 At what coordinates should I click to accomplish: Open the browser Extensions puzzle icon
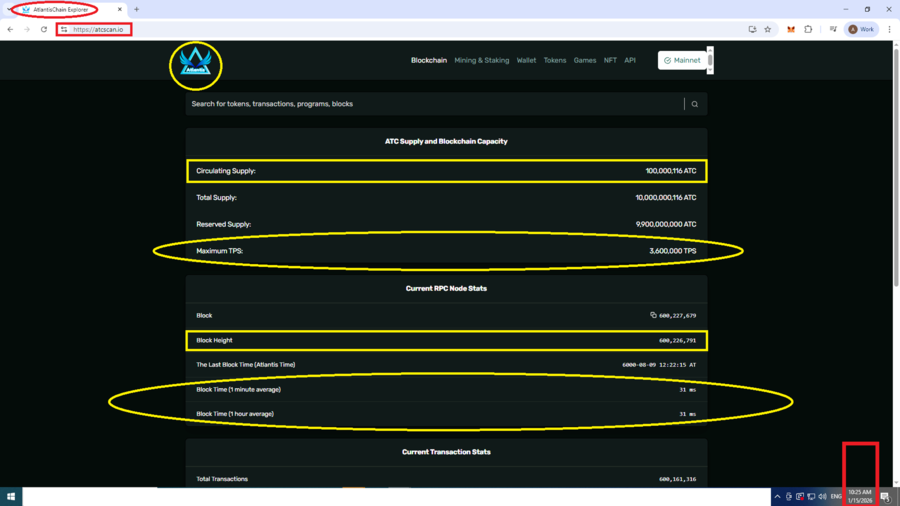[x=808, y=29]
